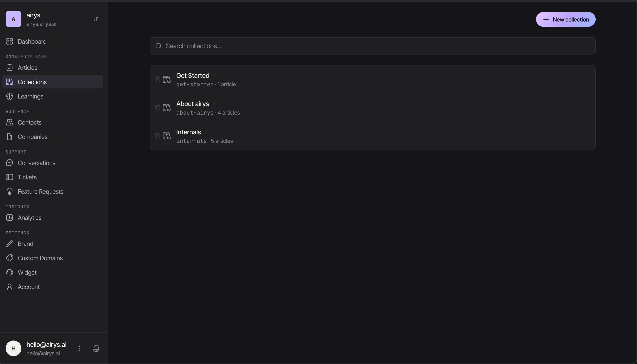Click drag handle for Internals collection
Screen dimensions: 637x364
click(157, 136)
